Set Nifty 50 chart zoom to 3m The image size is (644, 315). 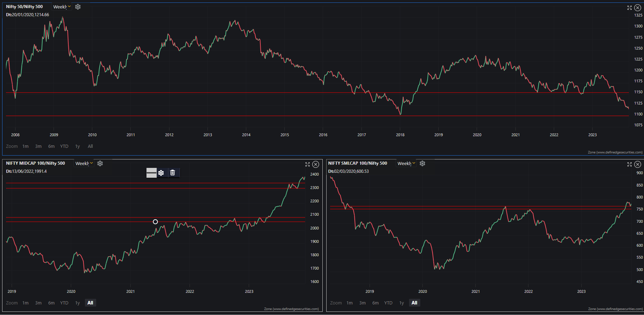(x=38, y=146)
